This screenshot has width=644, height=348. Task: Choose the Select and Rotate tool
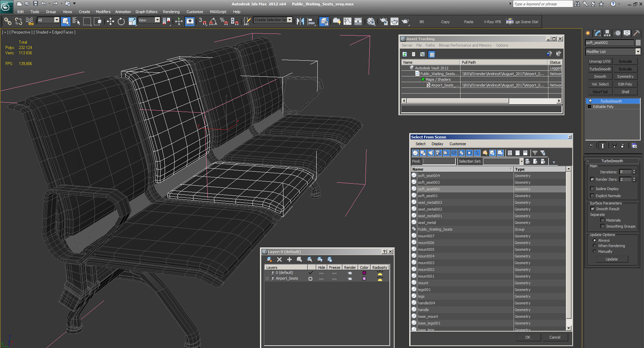point(121,21)
